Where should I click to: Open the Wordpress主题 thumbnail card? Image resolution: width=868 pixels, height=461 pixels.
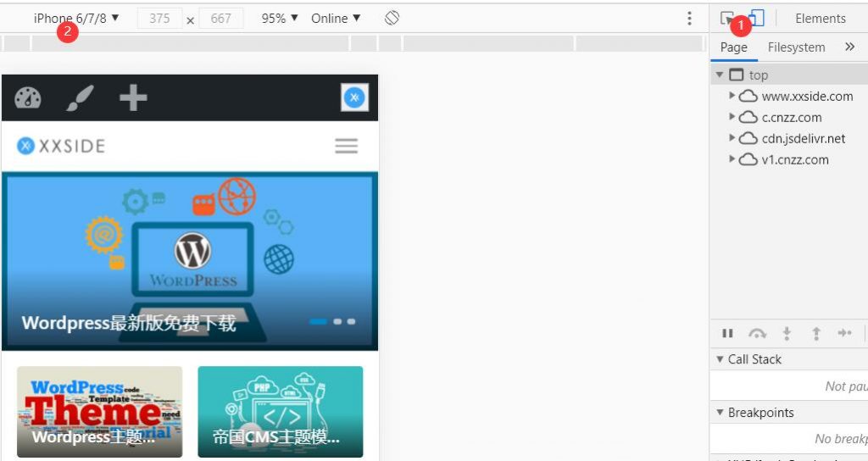coord(100,412)
